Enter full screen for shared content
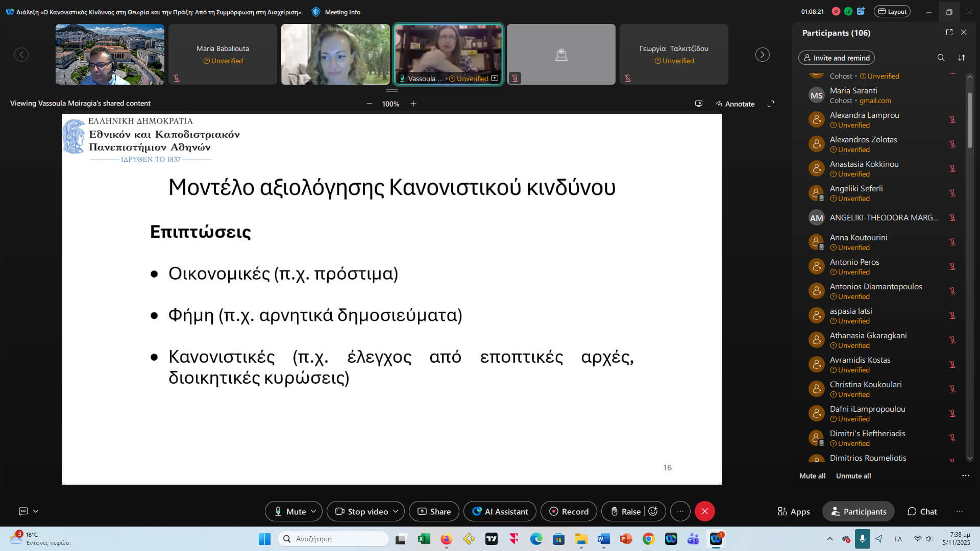This screenshot has width=980, height=551. point(771,104)
